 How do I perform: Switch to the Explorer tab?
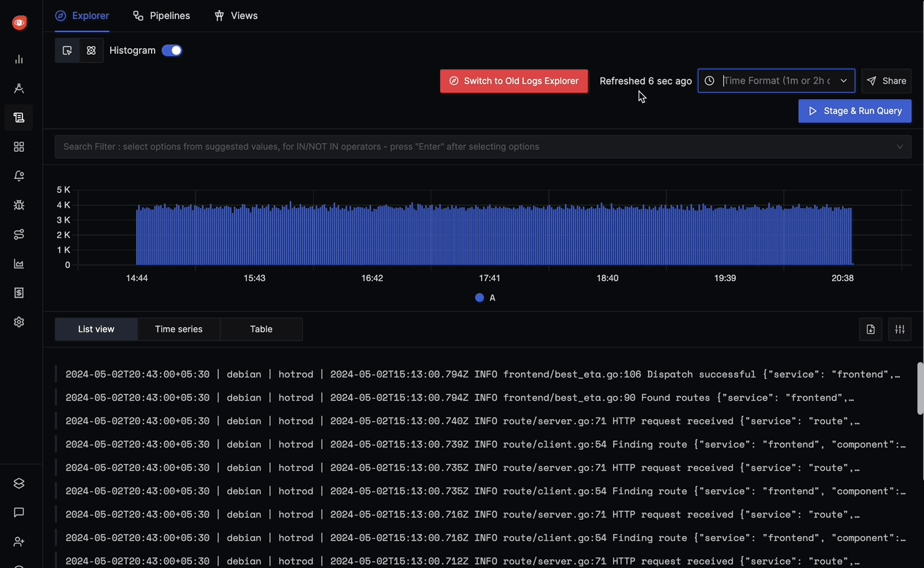pyautogui.click(x=82, y=15)
